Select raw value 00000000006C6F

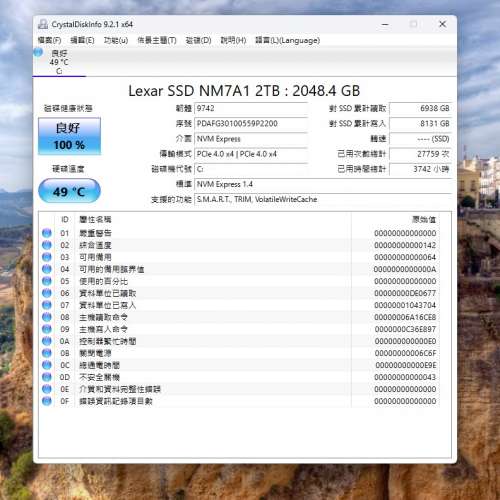[405, 353]
